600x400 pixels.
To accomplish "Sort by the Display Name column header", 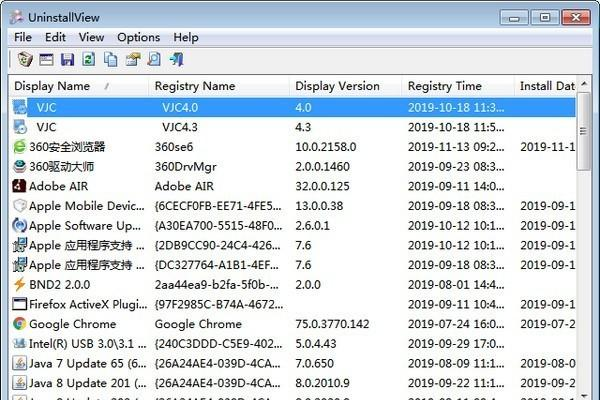I will pyautogui.click(x=79, y=86).
